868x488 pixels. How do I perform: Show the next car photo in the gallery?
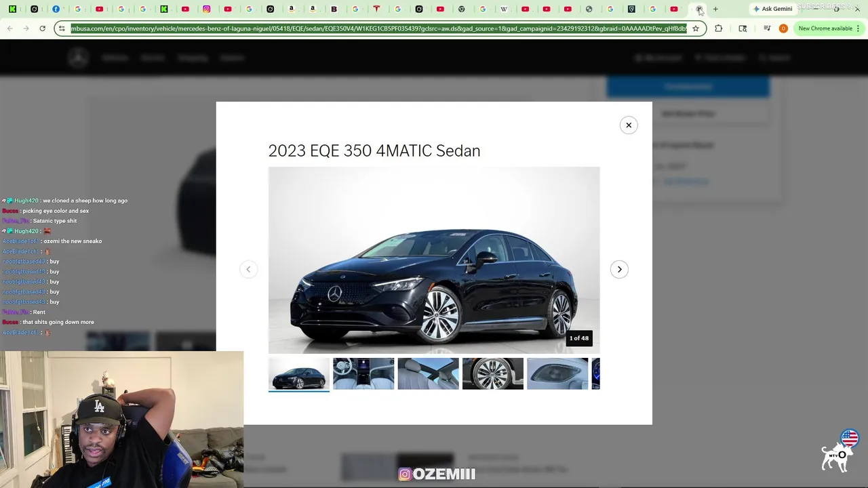coord(619,269)
